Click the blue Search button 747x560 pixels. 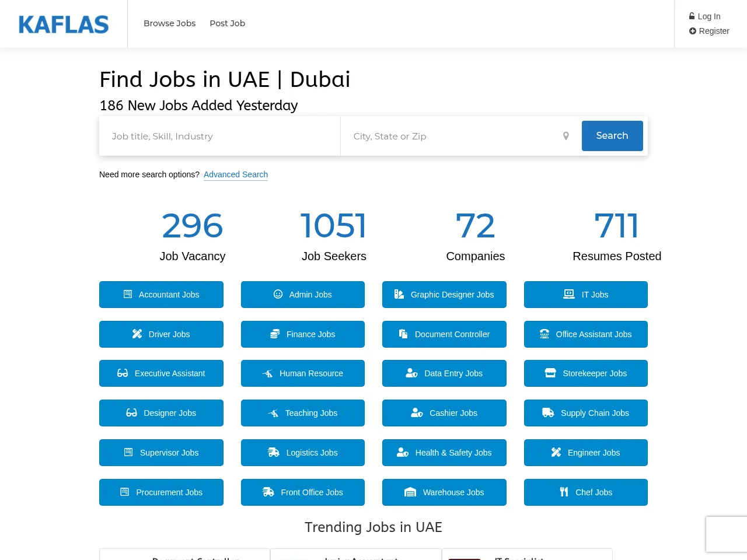click(612, 136)
